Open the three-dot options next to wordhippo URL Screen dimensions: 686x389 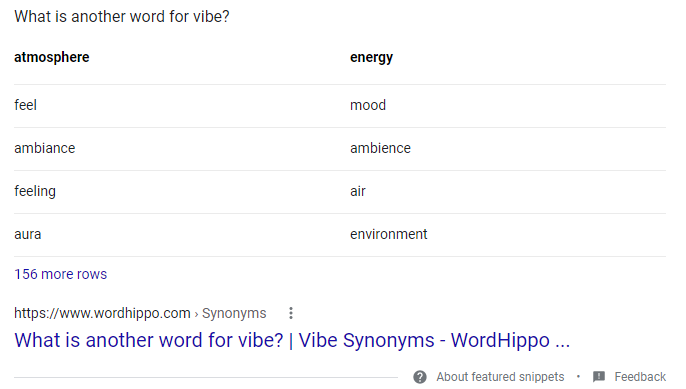pos(291,313)
